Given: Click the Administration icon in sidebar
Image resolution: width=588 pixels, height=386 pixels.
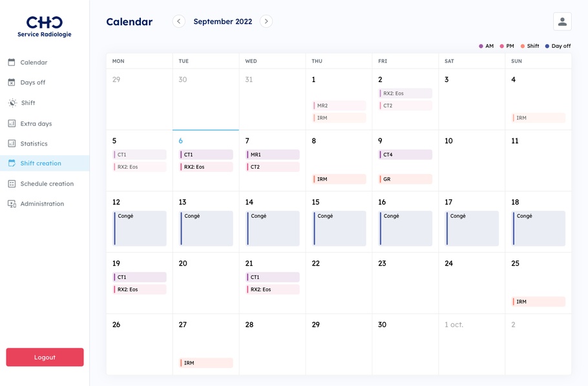Looking at the screenshot, I should [12, 204].
